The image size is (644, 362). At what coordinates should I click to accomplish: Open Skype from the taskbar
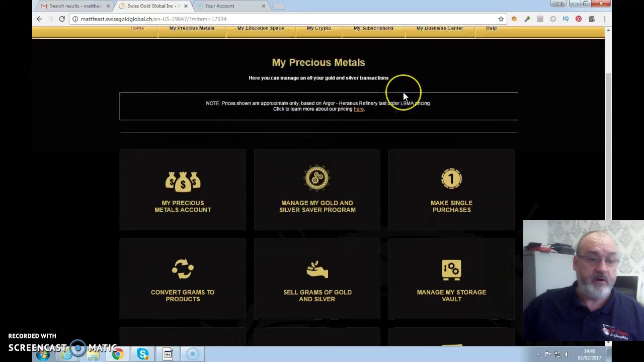point(142,354)
